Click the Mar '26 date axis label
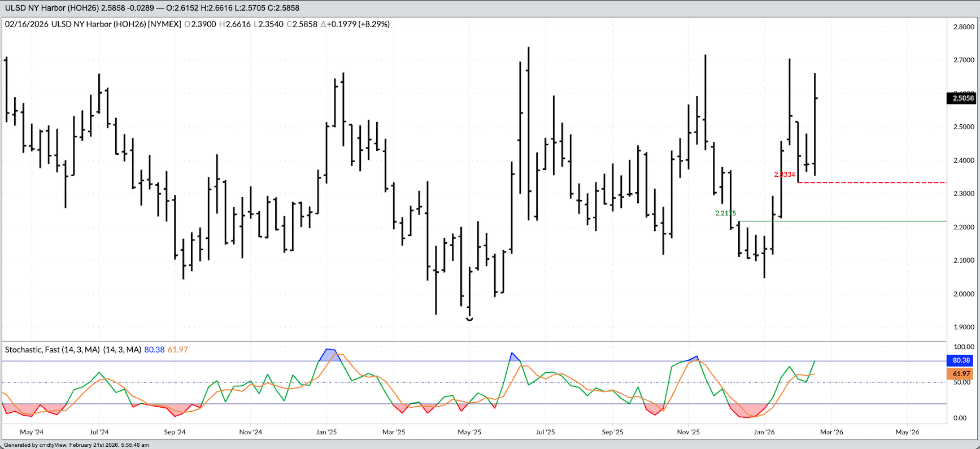This screenshot has height=449, width=980. point(831,432)
